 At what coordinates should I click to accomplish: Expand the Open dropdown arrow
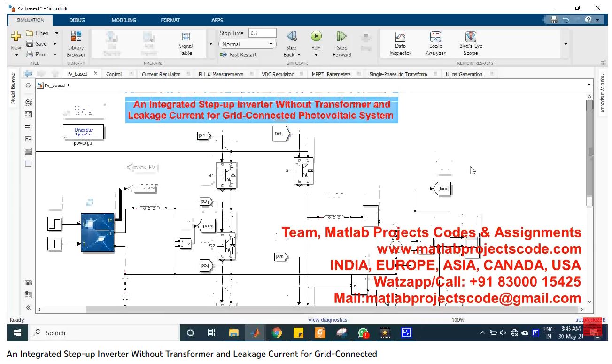click(57, 33)
